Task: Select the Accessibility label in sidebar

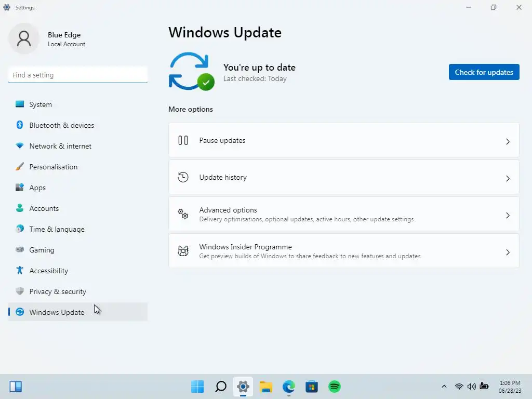Action: (x=48, y=270)
